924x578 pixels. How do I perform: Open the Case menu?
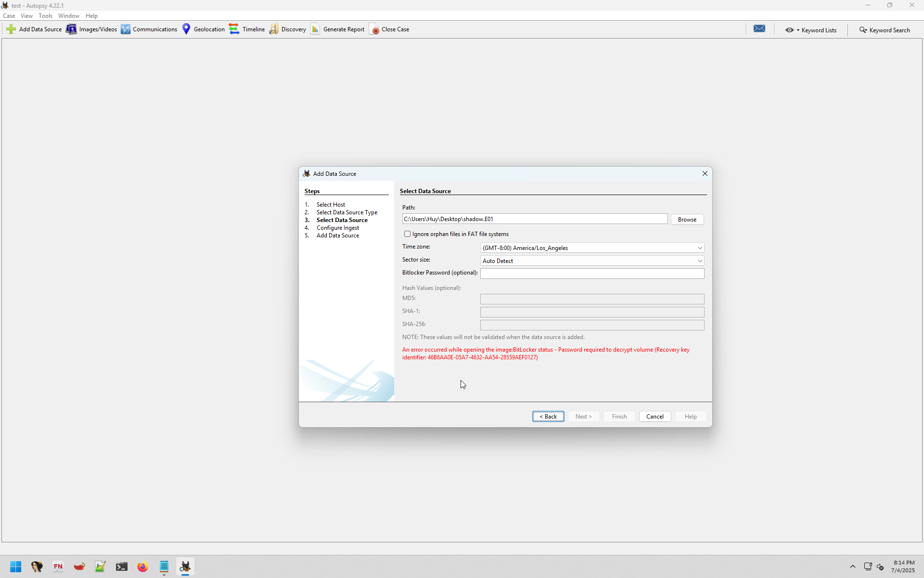click(9, 16)
